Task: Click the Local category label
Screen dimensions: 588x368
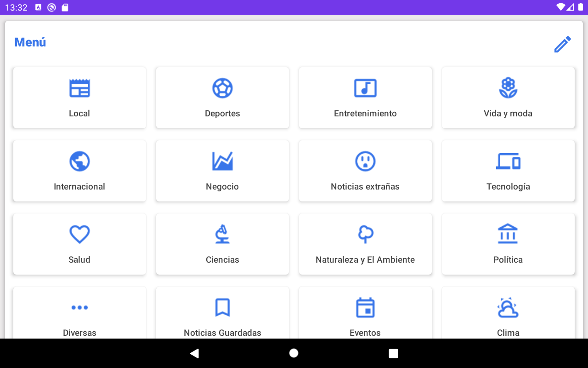Action: coord(79,113)
